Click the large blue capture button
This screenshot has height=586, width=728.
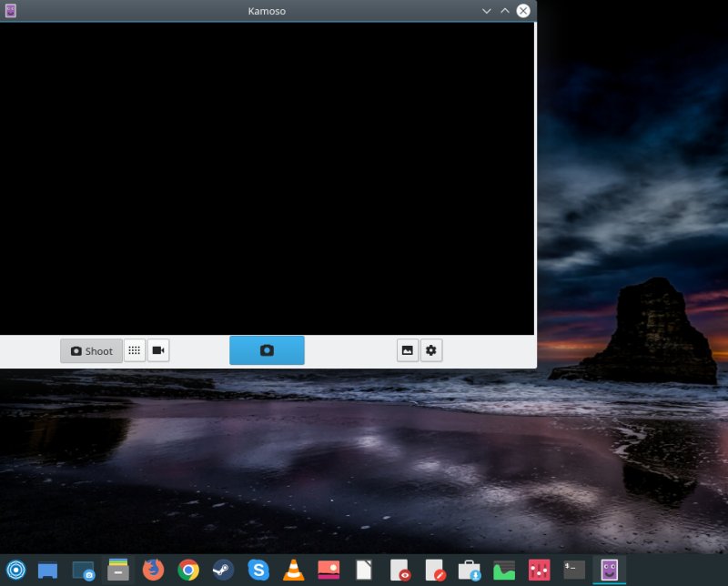pyautogui.click(x=267, y=350)
